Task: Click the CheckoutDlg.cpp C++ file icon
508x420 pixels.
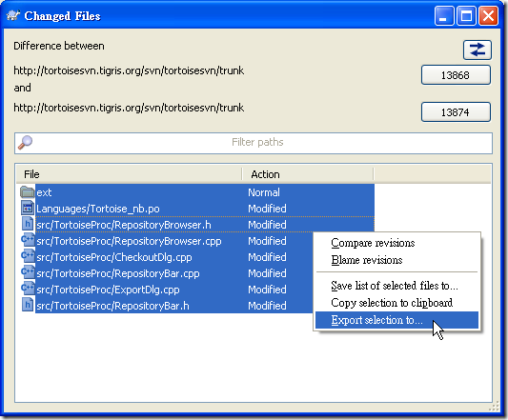Action: coord(28,256)
